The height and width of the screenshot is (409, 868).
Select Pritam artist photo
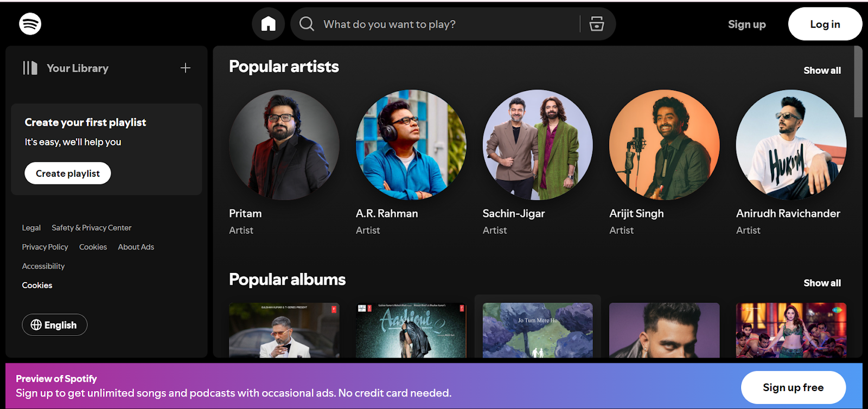[284, 145]
